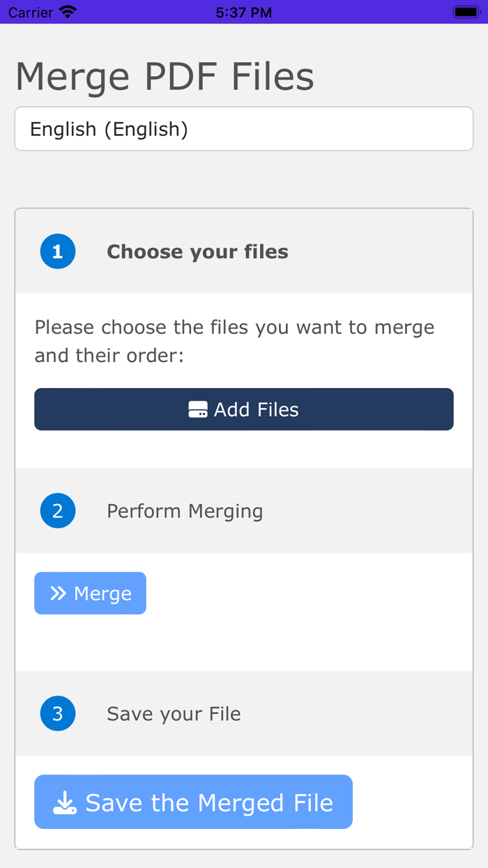The height and width of the screenshot is (868, 488).
Task: Click the Wi-Fi icon in the status bar
Action: click(x=66, y=11)
